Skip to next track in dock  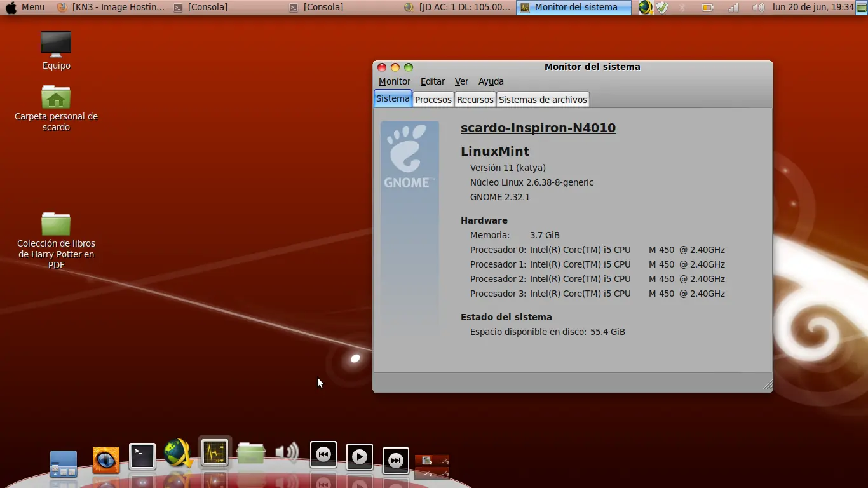tap(396, 461)
